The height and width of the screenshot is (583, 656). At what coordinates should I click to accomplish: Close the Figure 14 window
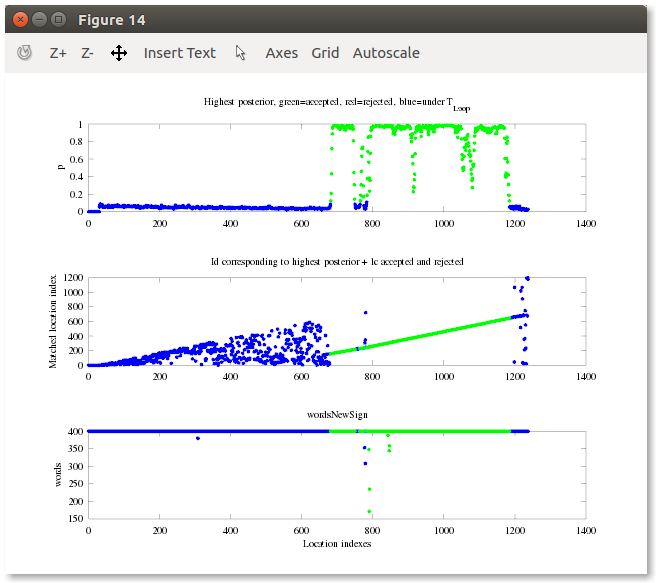18,19
